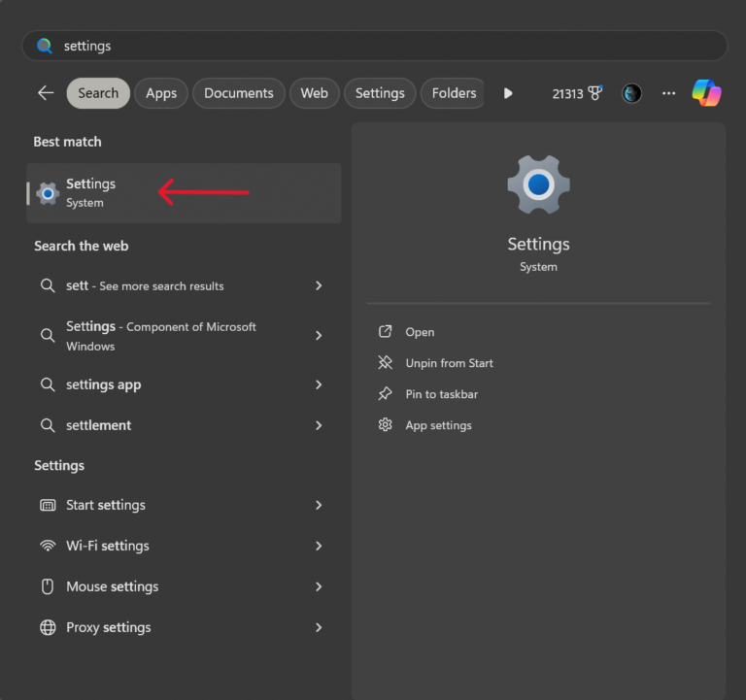The image size is (746, 700).
Task: Expand the Mouse settings chevron
Action: point(319,586)
